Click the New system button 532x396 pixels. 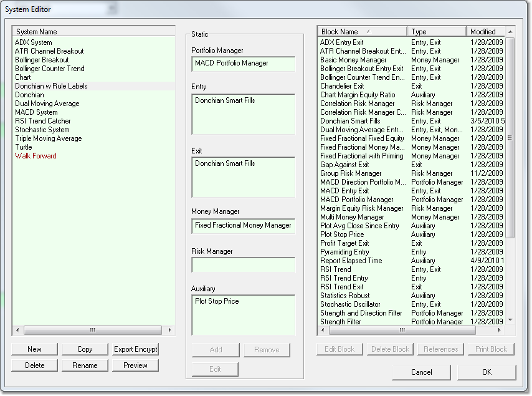tap(35, 349)
